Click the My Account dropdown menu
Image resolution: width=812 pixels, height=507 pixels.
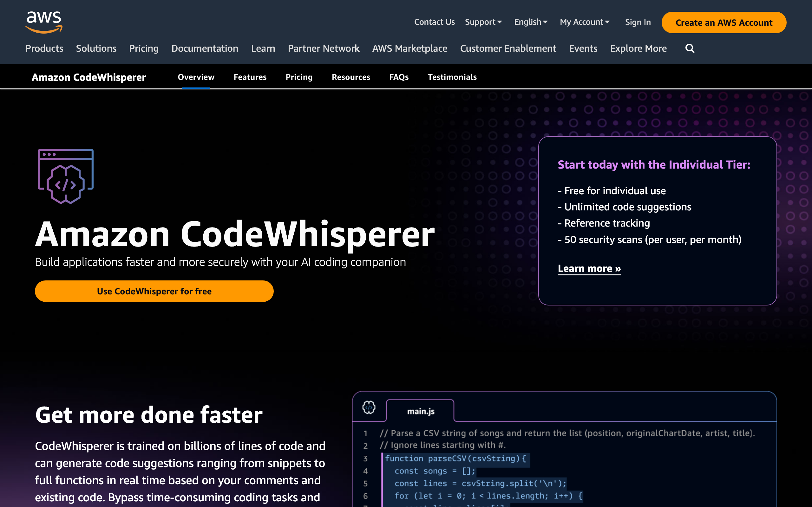click(585, 22)
